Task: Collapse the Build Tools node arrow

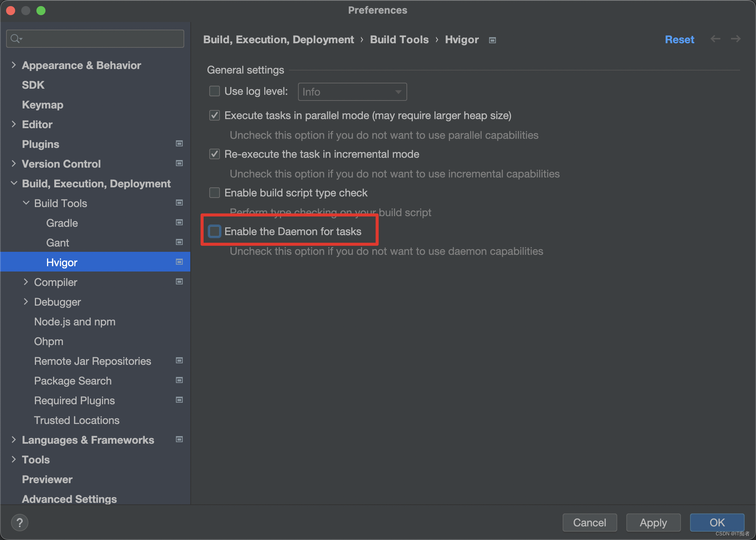Action: point(26,203)
